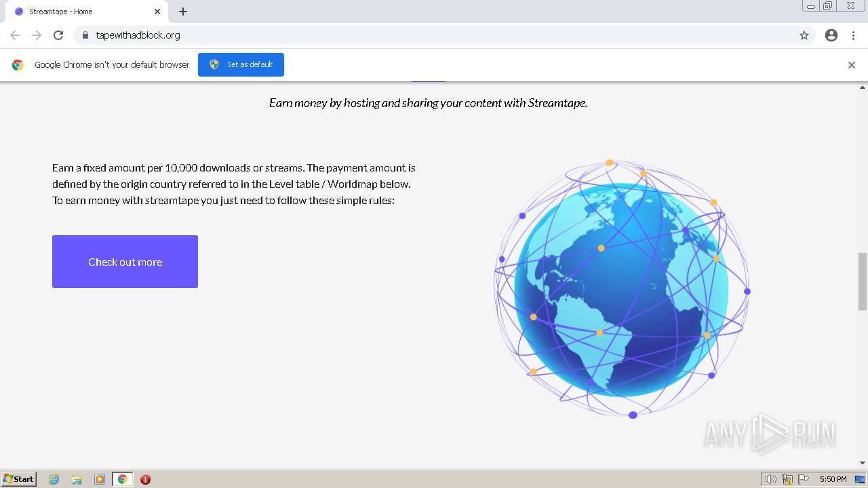The height and width of the screenshot is (488, 868).
Task: Click the Check out more button
Action: [125, 262]
